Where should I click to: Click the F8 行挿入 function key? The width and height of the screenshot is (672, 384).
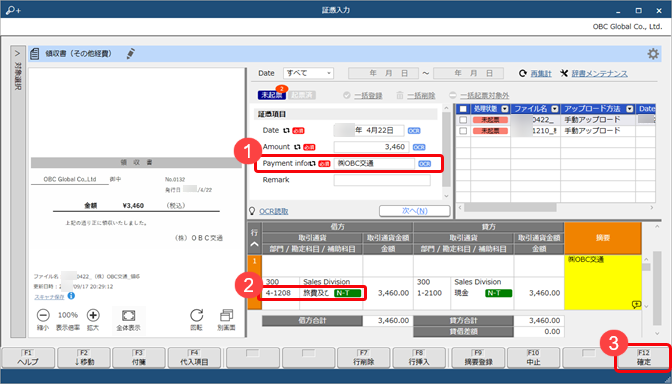(419, 357)
